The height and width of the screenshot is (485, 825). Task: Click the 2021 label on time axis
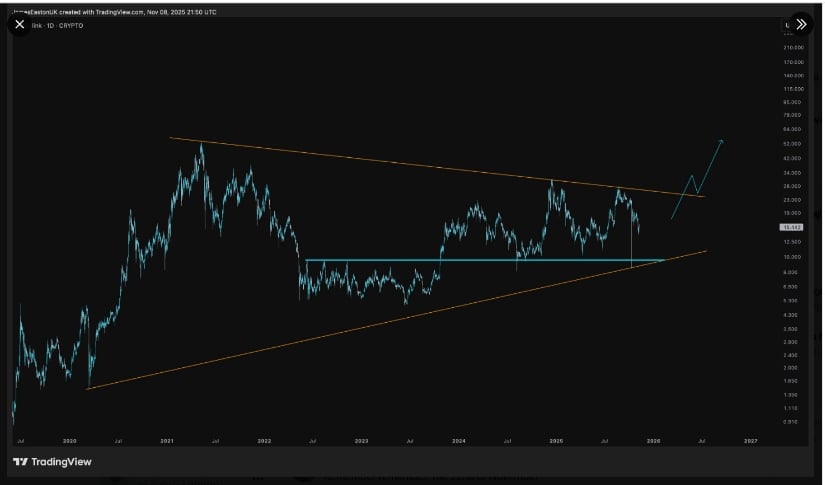coord(167,440)
